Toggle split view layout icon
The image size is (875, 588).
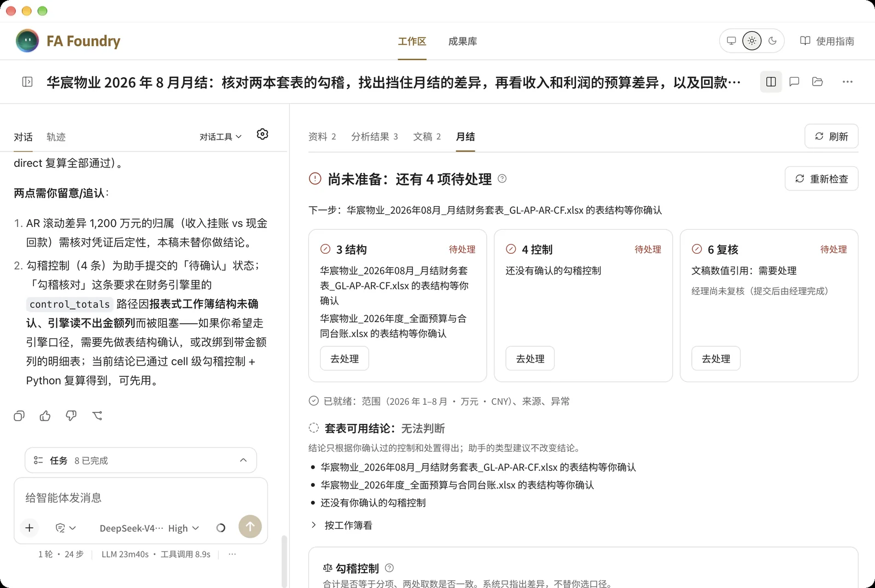point(771,82)
